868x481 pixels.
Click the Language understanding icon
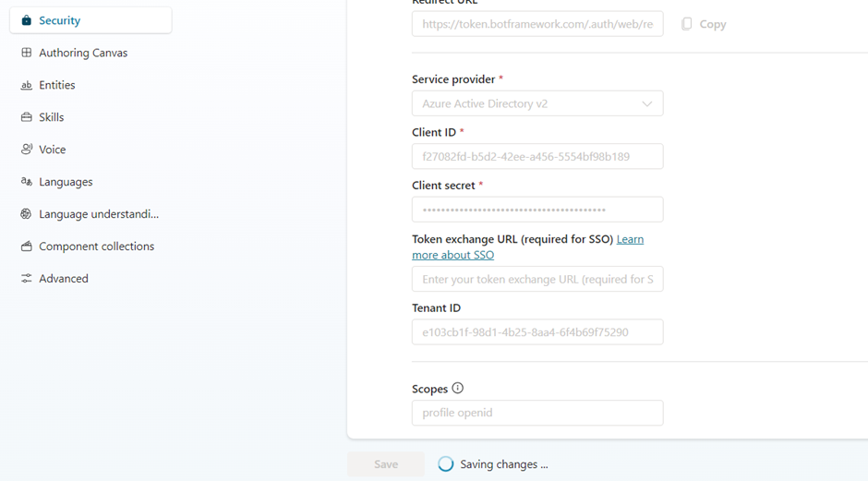click(26, 214)
